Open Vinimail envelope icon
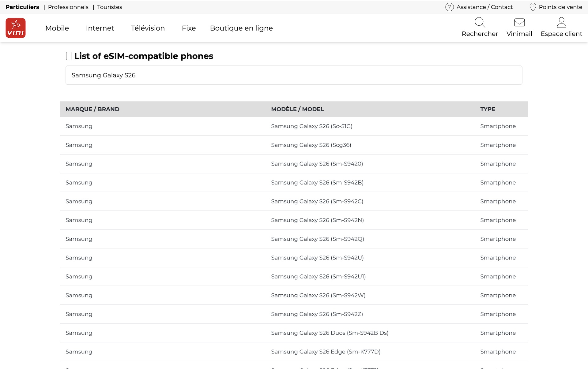The width and height of the screenshot is (588, 369). coord(519,22)
